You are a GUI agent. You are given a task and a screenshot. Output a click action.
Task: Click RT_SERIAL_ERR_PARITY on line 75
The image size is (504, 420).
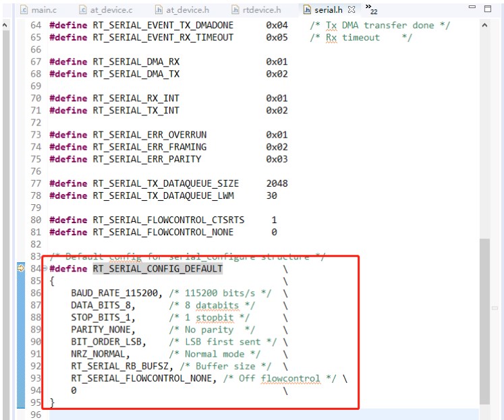click(147, 159)
